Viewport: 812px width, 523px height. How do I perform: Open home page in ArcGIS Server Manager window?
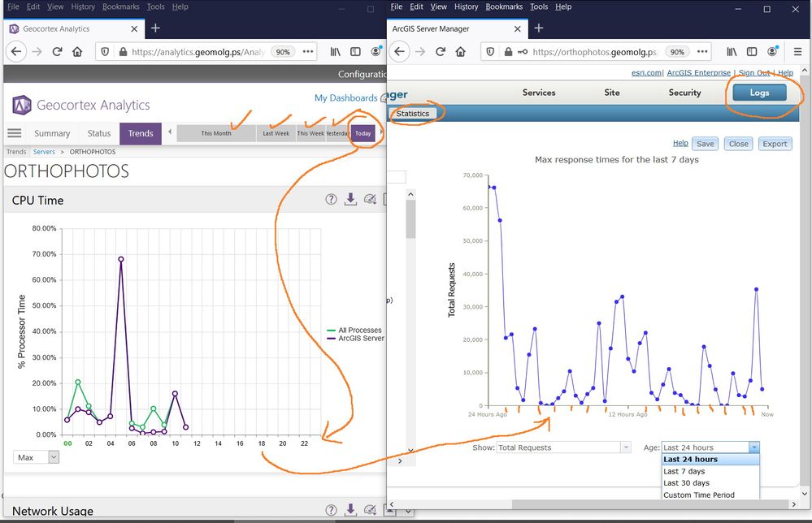click(x=460, y=52)
